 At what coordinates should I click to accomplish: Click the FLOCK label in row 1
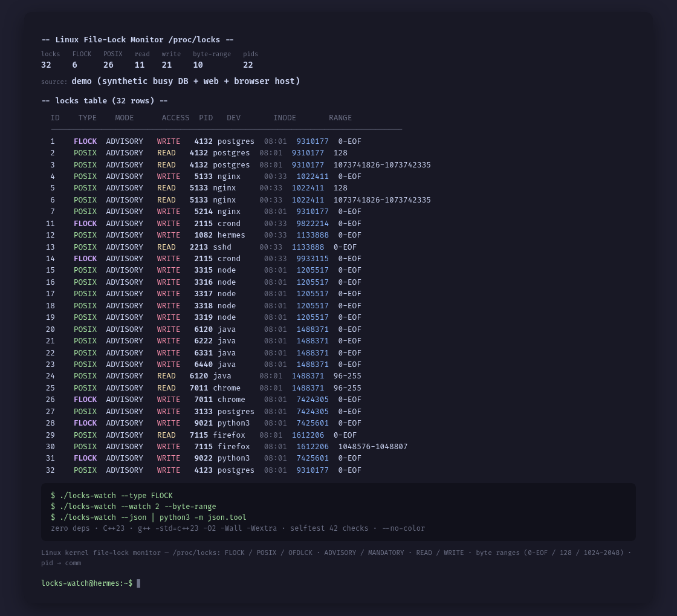point(85,141)
